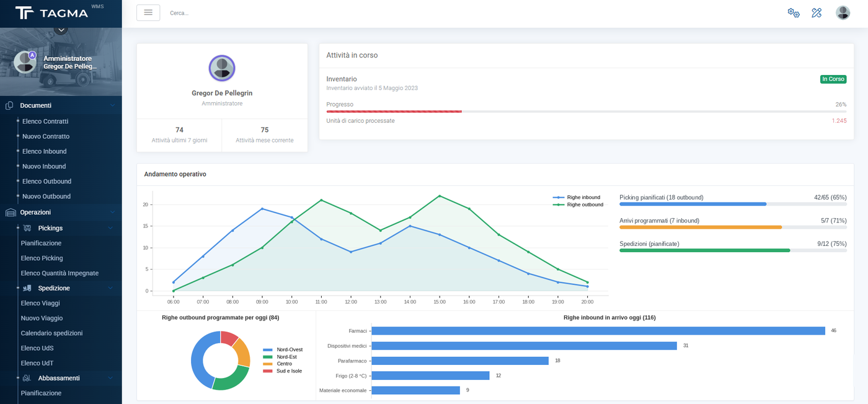Open Nuovo Viaggio link in sidebar

click(x=42, y=318)
